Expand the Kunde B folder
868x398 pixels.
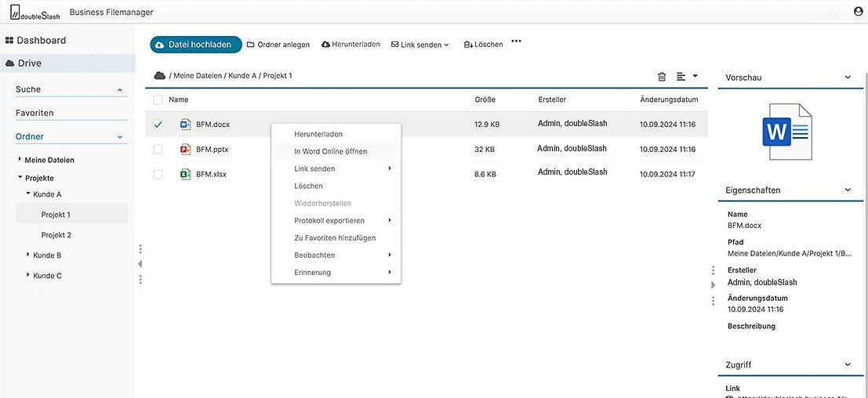pos(28,255)
